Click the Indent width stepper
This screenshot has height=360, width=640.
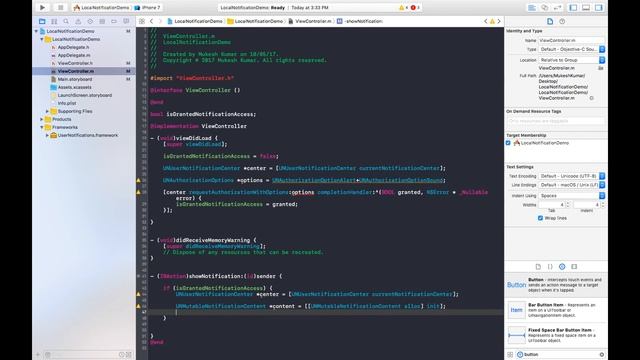(x=602, y=204)
